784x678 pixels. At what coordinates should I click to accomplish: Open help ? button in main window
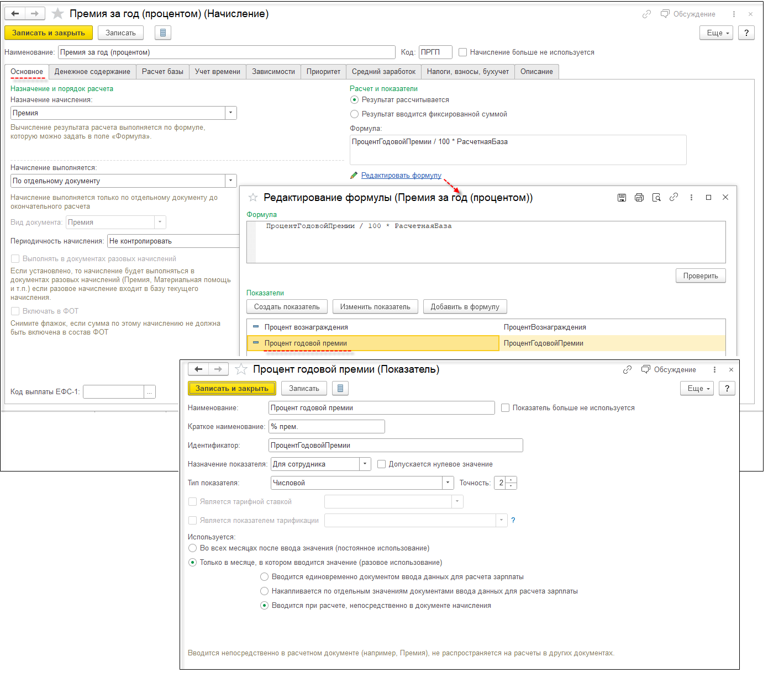(746, 33)
